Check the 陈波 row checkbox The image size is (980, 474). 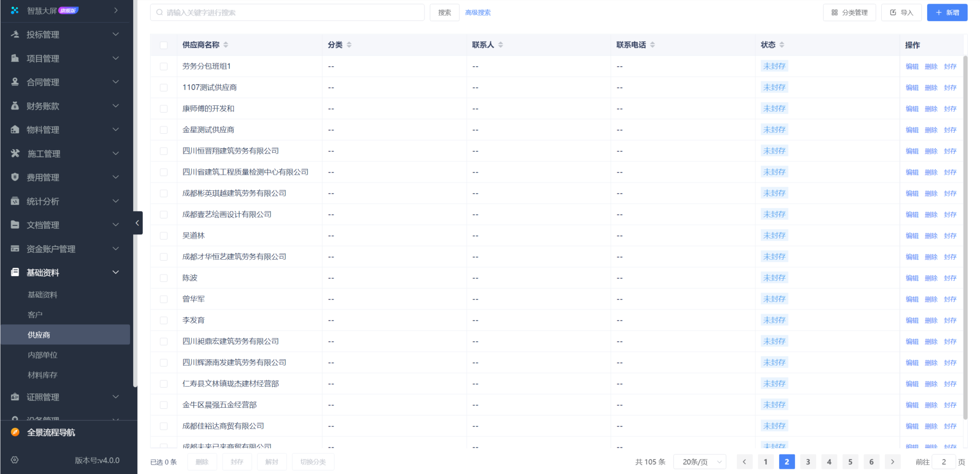click(164, 278)
